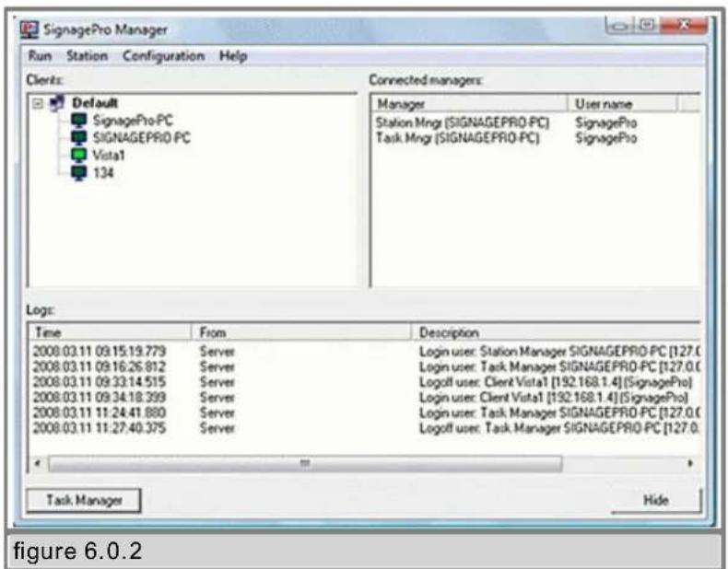This screenshot has height=569, width=728.
Task: Open the Configuration menu
Action: tap(163, 56)
